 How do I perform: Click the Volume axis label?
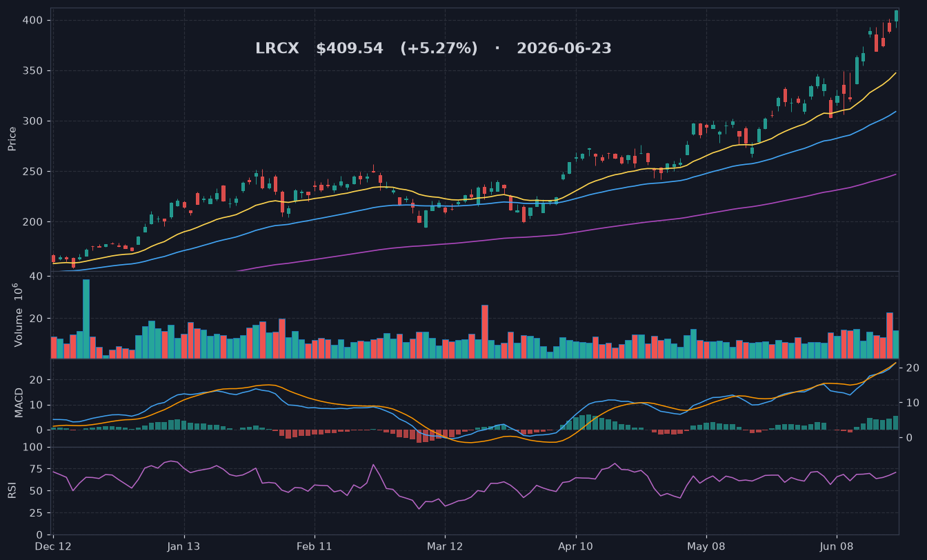tap(18, 315)
